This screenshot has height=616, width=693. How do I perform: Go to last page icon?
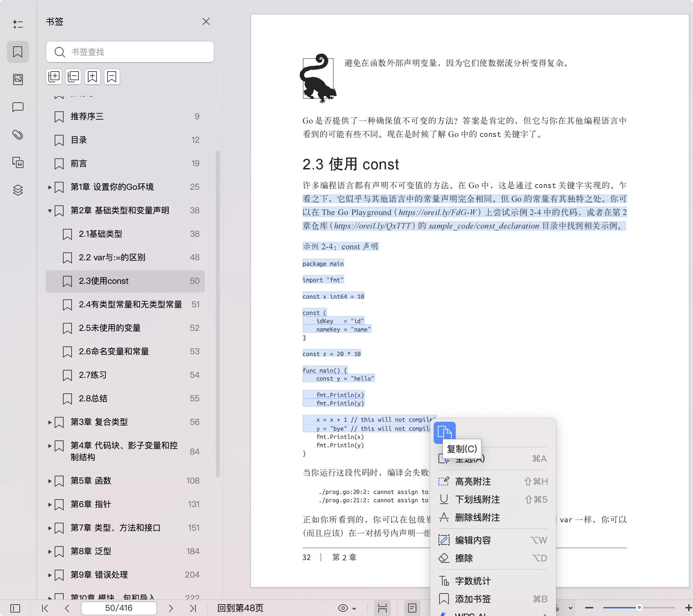193,608
